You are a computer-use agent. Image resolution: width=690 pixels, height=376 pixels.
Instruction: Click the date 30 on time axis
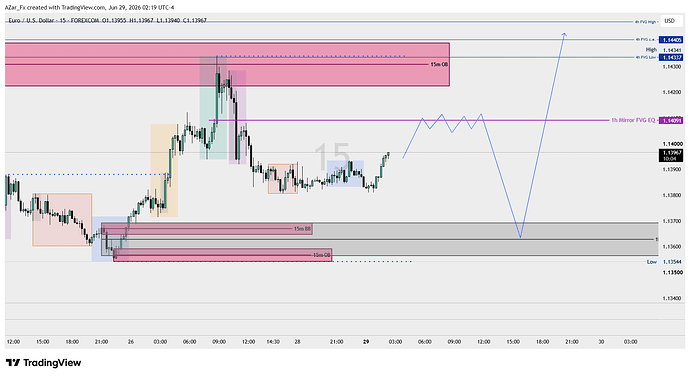coord(601,342)
